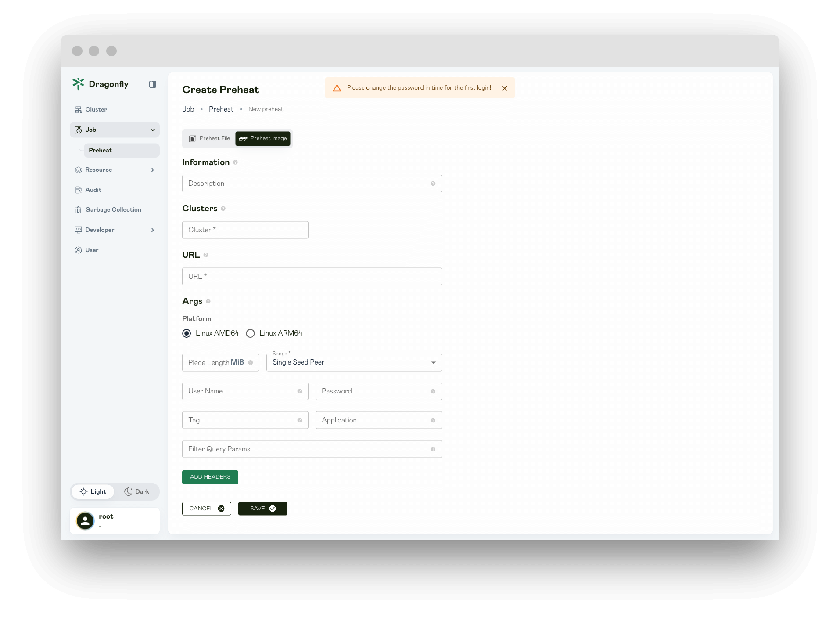
Task: Select Preheat Image tab
Action: tap(263, 139)
